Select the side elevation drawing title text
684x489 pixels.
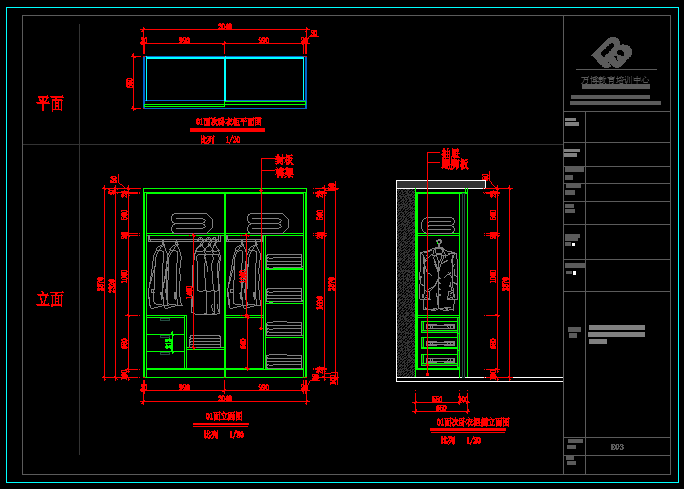472,422
